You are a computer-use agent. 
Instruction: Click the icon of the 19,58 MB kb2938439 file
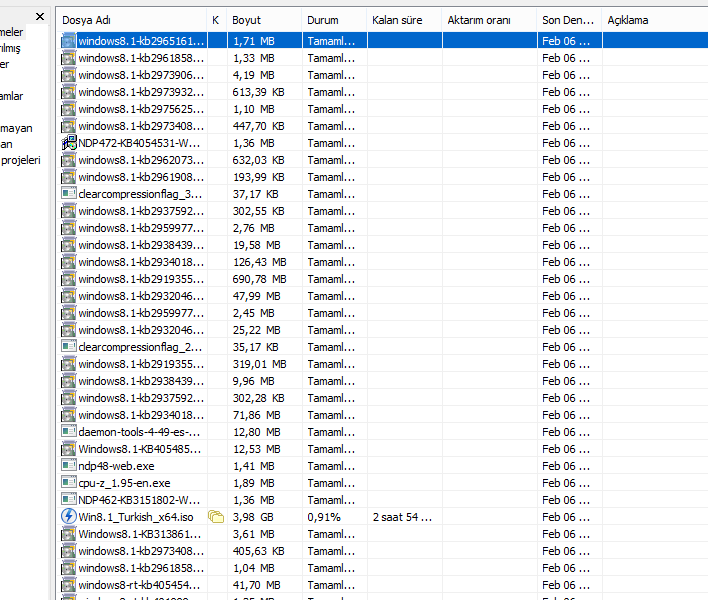click(69, 245)
